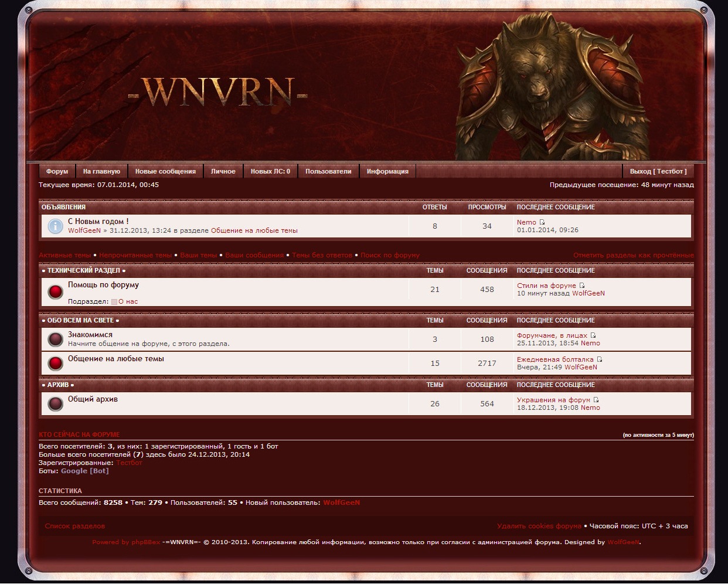Click last-post icon next to Стили на форуме

tap(582, 286)
